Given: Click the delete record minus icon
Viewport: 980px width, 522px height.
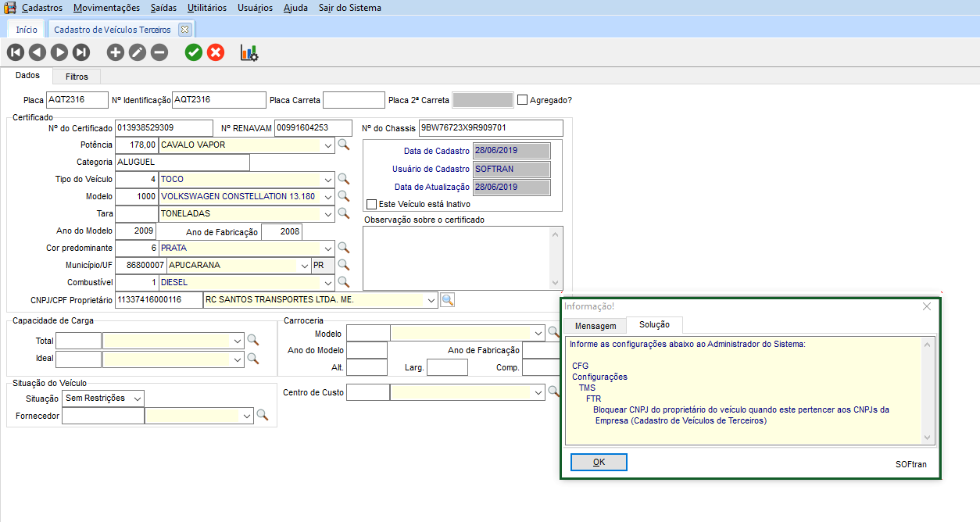Looking at the screenshot, I should pos(159,52).
